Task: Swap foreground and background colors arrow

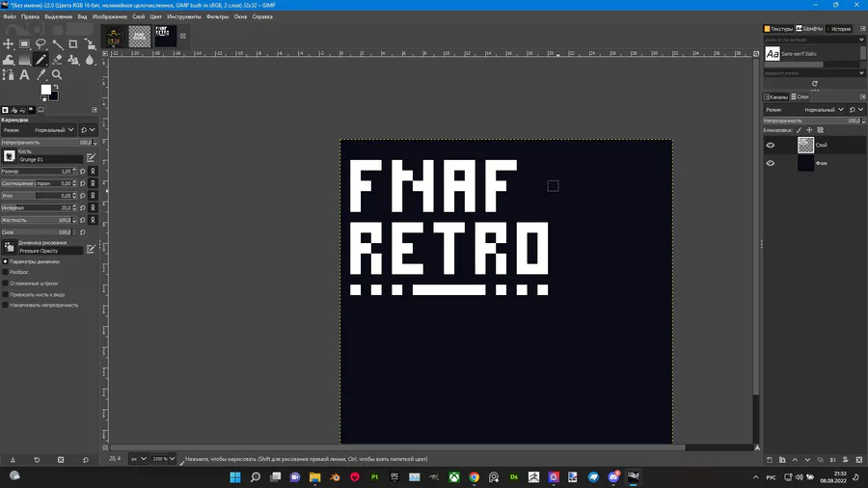Action: click(x=55, y=88)
